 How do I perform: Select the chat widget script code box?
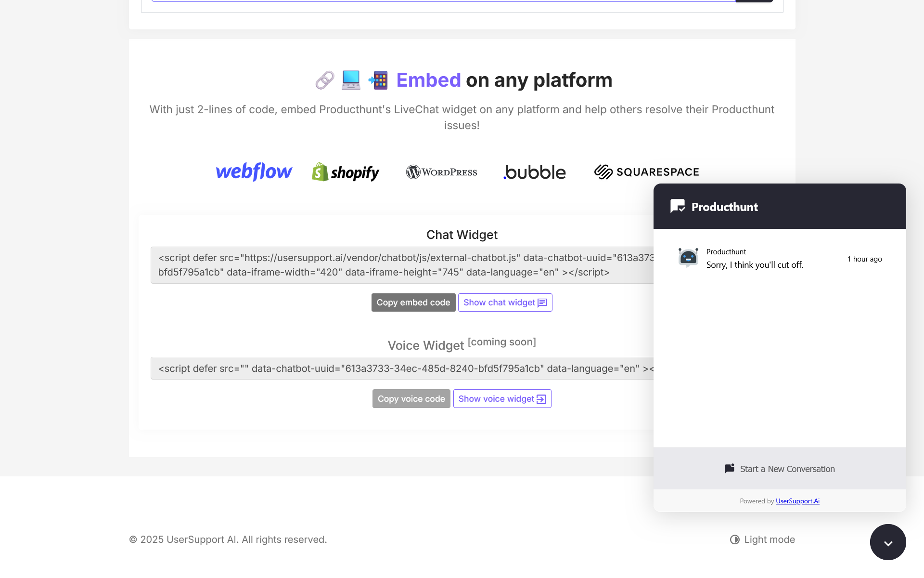(x=402, y=265)
